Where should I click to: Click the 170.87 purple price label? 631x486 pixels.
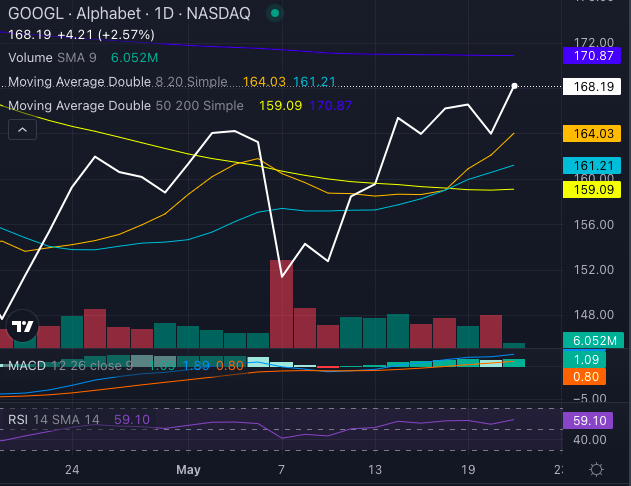coord(592,56)
